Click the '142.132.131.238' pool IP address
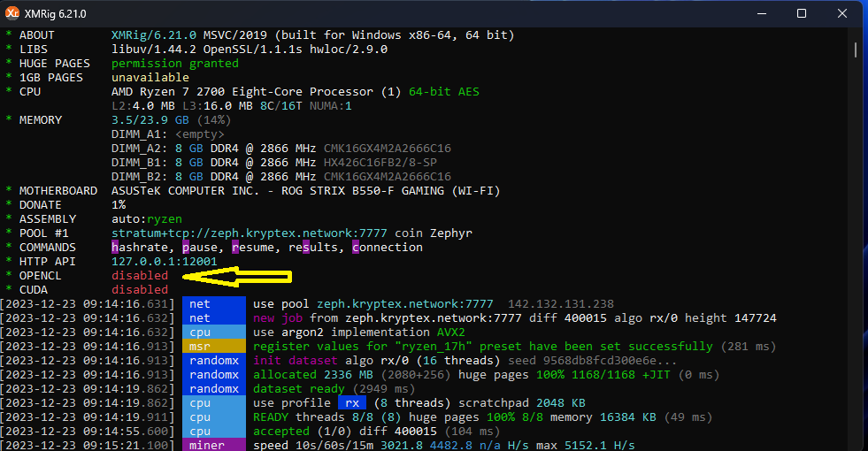 [x=561, y=304]
